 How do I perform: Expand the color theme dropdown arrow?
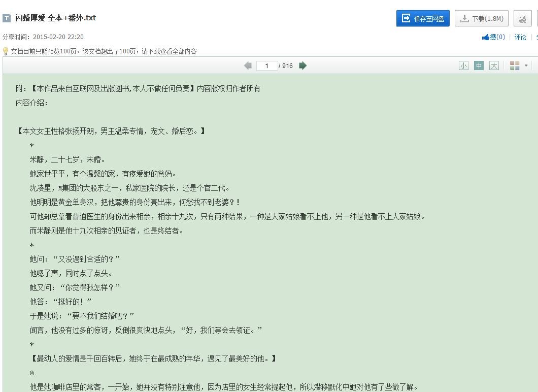point(526,66)
